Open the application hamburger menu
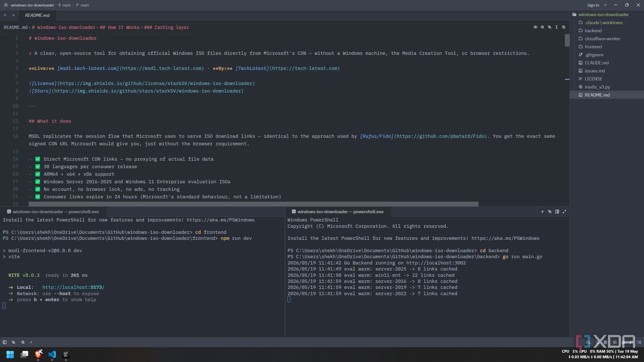This screenshot has height=362, width=644. 6,5
